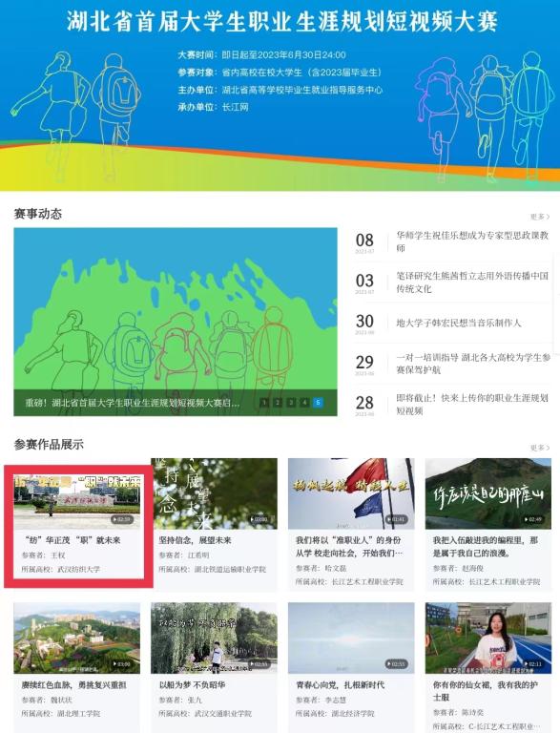The width and height of the screenshot is (560, 733).
Task: Open the 笔译研究生熊茜哲 article
Action: pos(472,282)
